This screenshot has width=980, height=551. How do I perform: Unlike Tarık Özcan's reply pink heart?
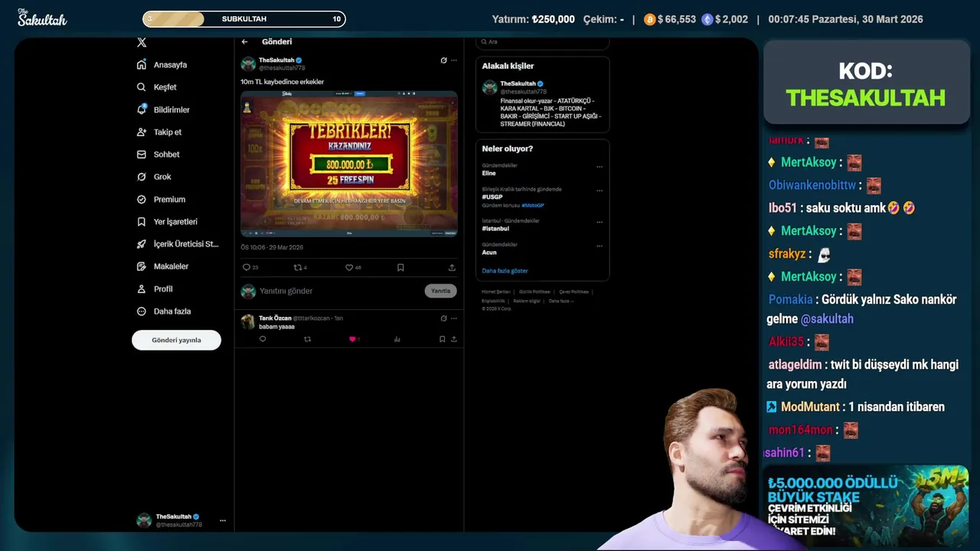pos(352,339)
